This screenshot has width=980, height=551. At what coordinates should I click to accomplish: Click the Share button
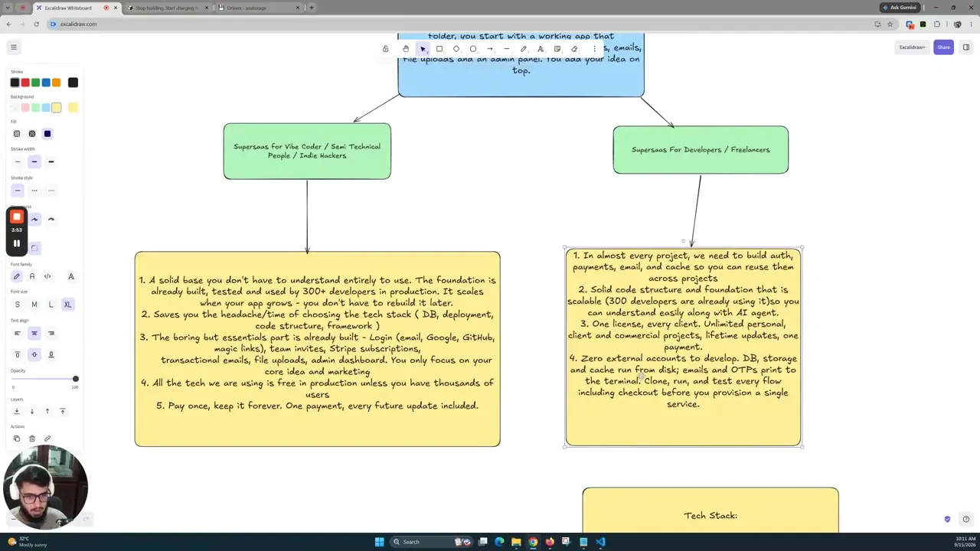(943, 47)
